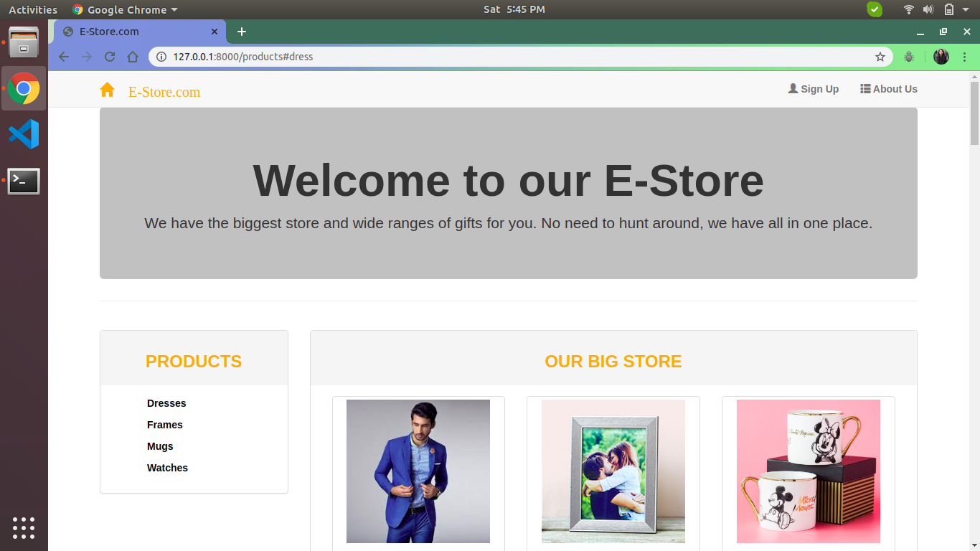980x551 pixels.
Task: Reload the current page
Action: pyautogui.click(x=110, y=57)
